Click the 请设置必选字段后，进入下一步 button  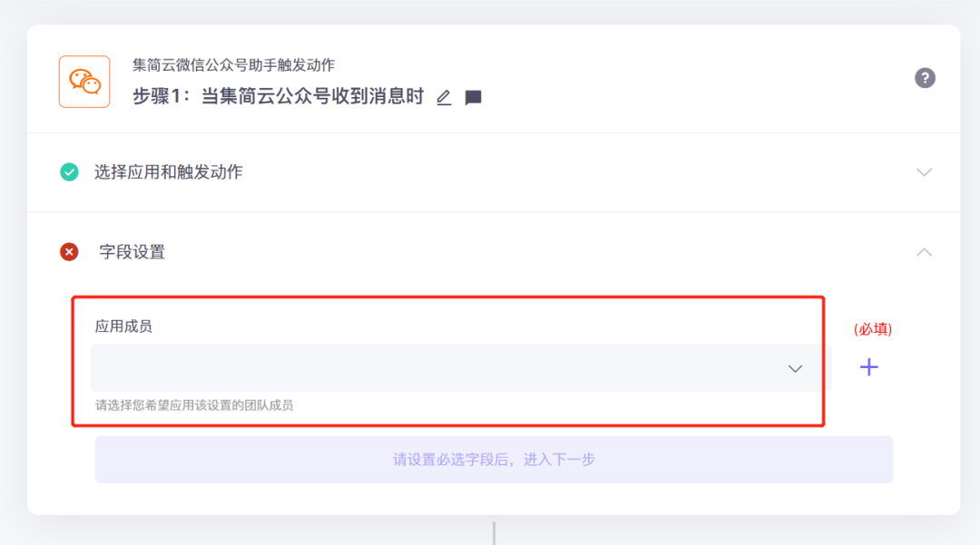pyautogui.click(x=494, y=460)
